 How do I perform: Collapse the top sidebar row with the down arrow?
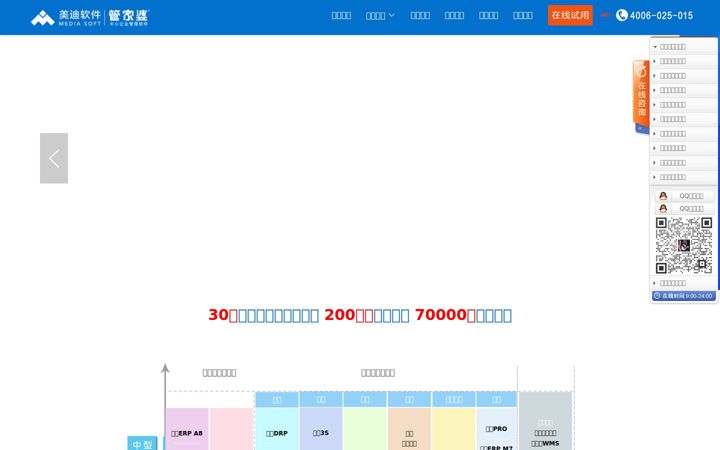pyautogui.click(x=684, y=47)
